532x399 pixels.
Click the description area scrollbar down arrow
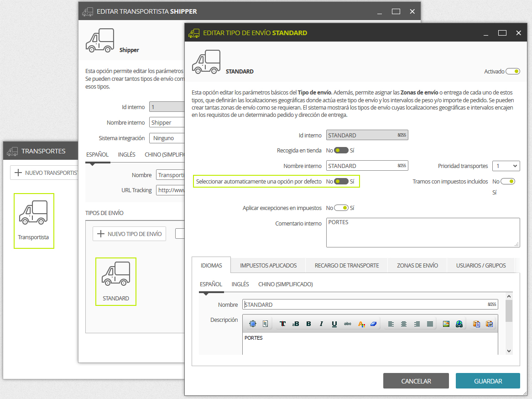point(509,351)
